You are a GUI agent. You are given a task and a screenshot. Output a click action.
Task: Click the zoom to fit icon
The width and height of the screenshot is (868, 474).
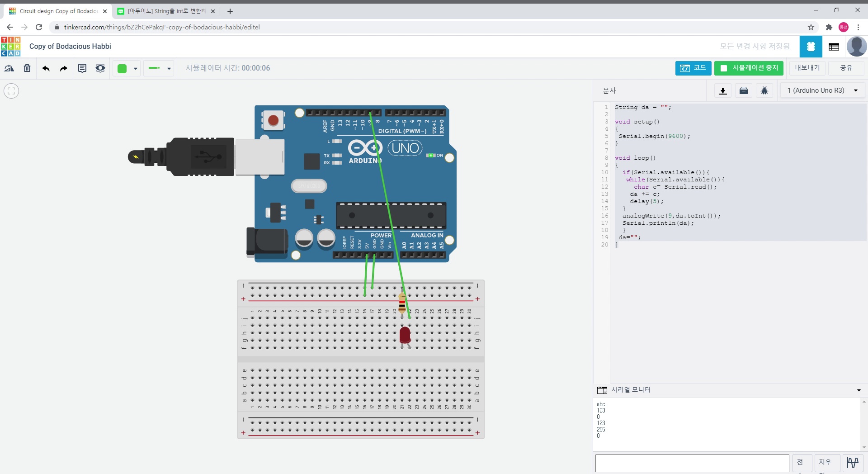11,91
